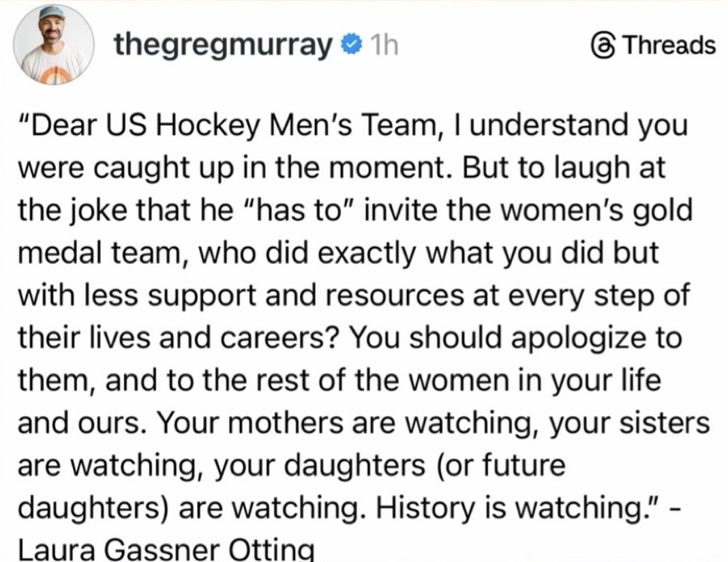
Task: Open thegregmurray's profile picture
Action: (54, 46)
